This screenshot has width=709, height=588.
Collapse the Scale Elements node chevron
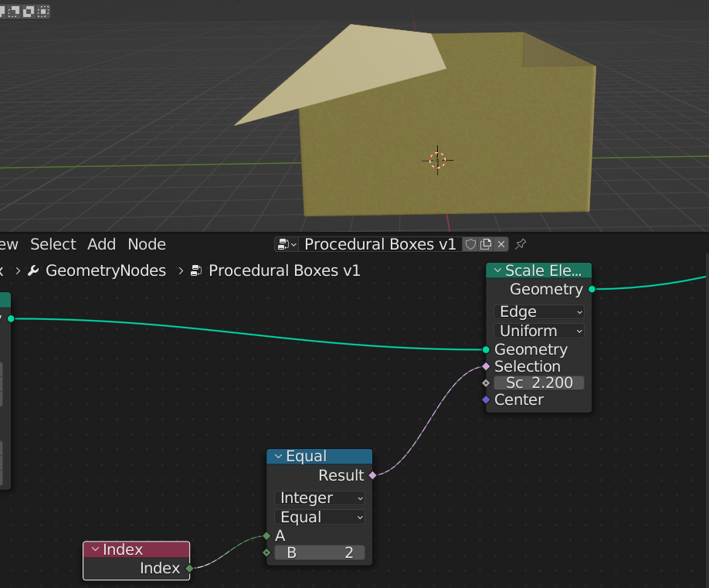[497, 270]
